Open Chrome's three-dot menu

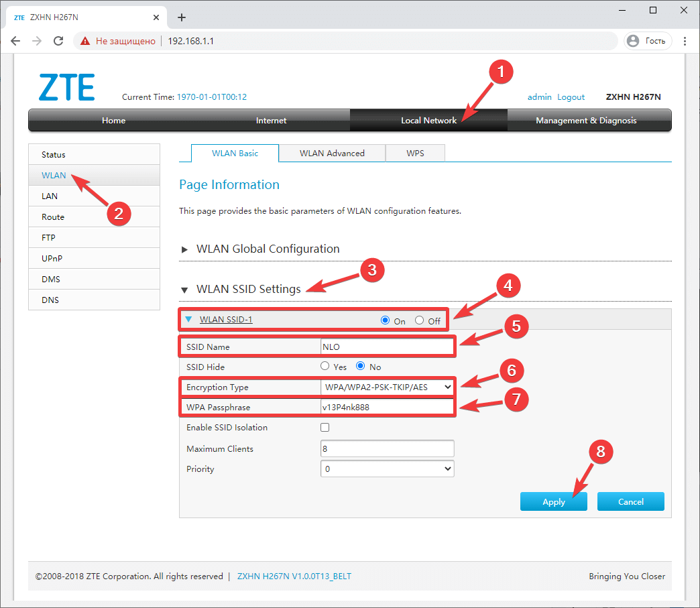coord(685,41)
